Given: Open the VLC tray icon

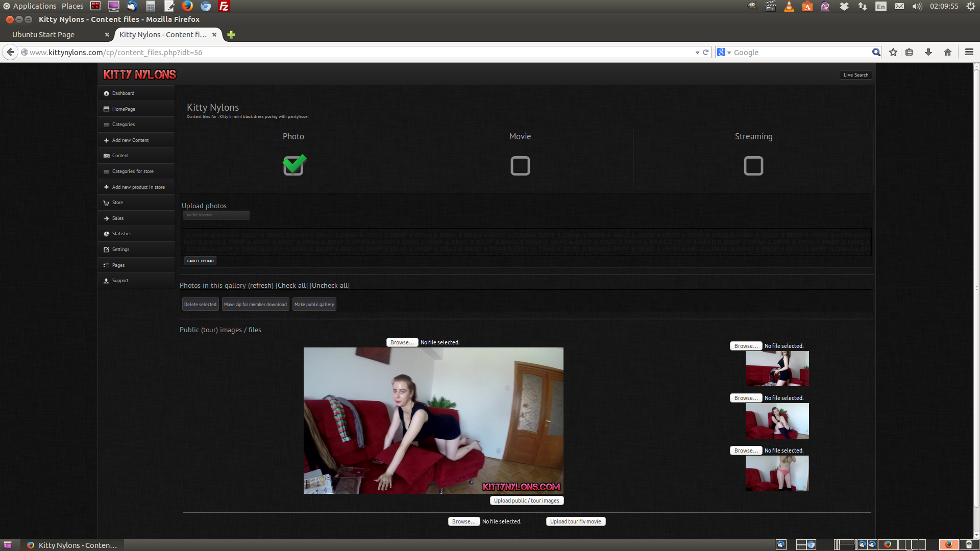Looking at the screenshot, I should point(789,6).
